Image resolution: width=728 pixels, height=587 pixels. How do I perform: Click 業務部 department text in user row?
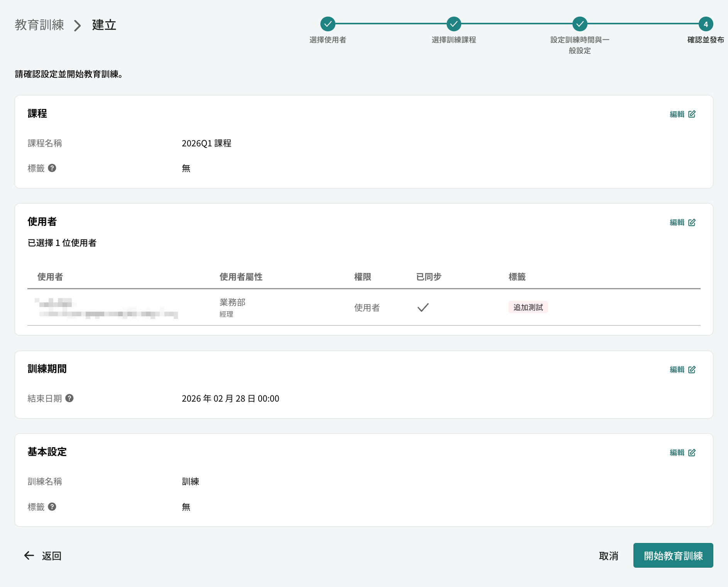232,302
